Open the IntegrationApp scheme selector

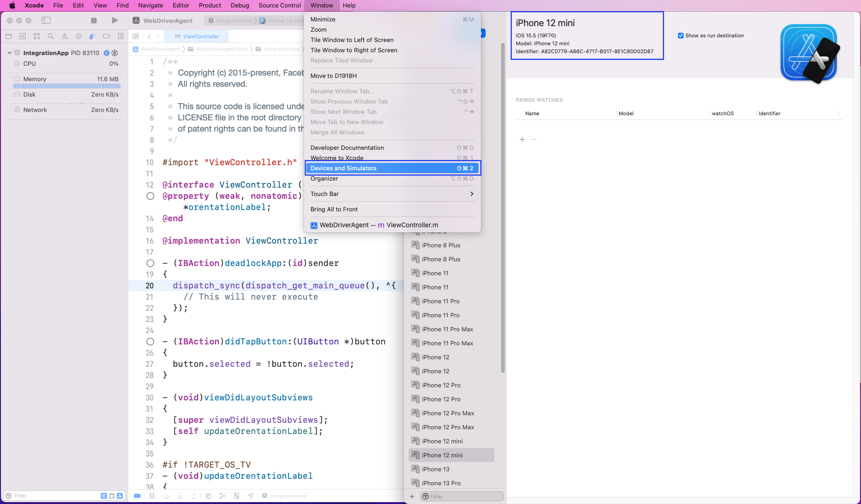pos(233,21)
